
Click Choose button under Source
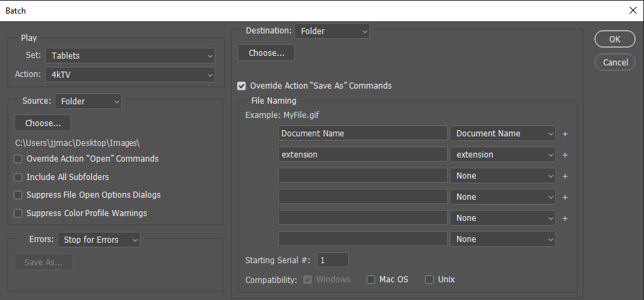(x=43, y=123)
